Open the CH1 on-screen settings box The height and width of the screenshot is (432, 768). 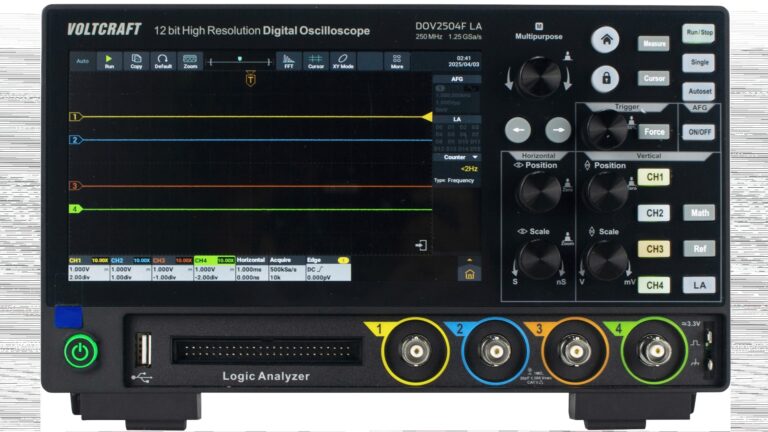[89, 269]
